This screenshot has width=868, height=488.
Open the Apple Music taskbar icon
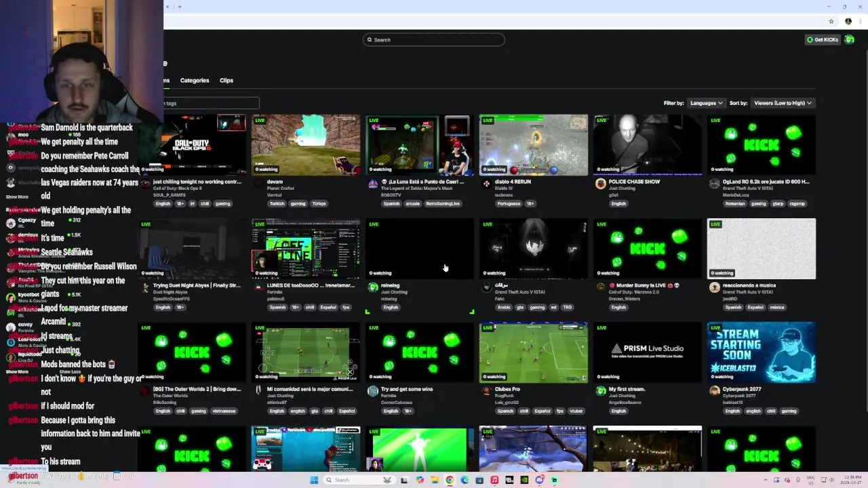coord(494,480)
